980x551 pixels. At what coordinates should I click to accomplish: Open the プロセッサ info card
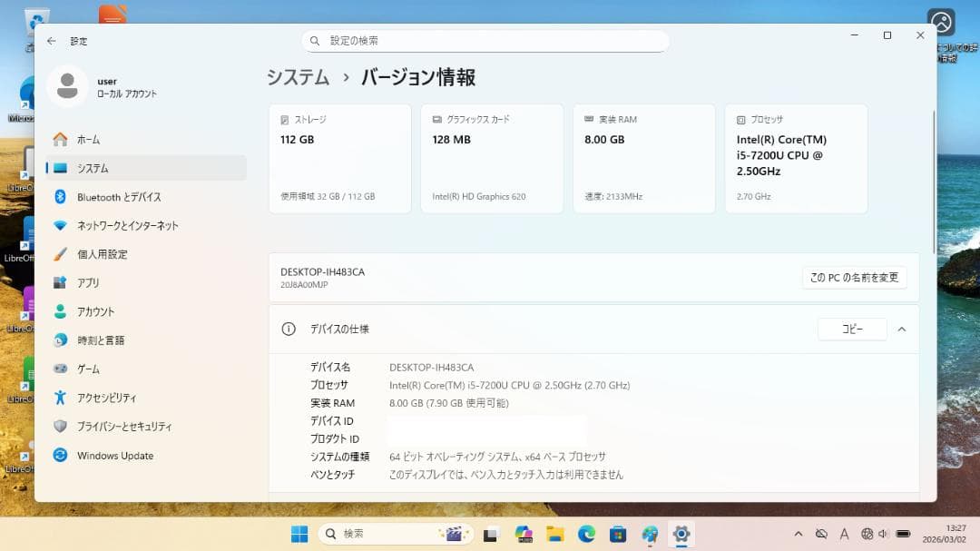point(797,159)
